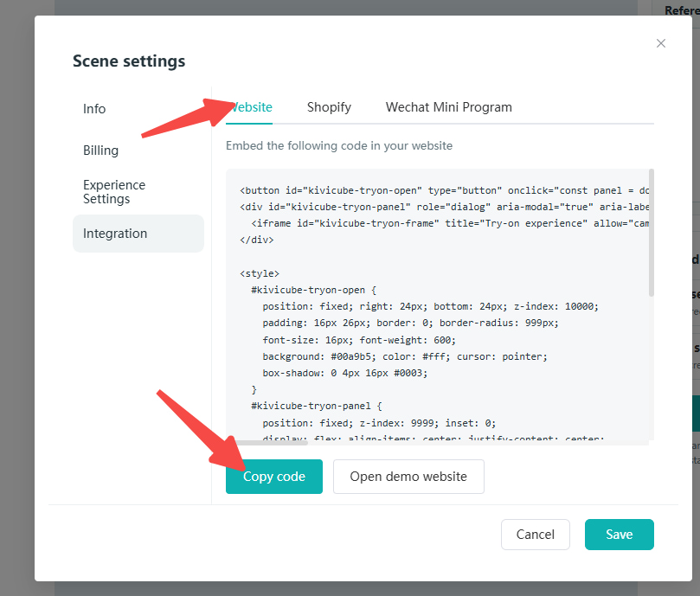Click the #kivicube-tryon-open selector line
700x596 pixels.
pyautogui.click(x=314, y=290)
